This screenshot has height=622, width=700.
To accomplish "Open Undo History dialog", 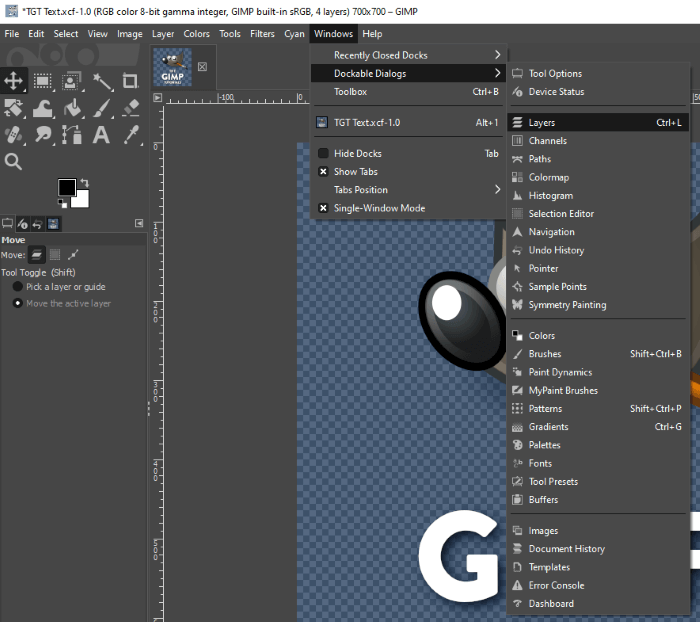I will [x=598, y=250].
